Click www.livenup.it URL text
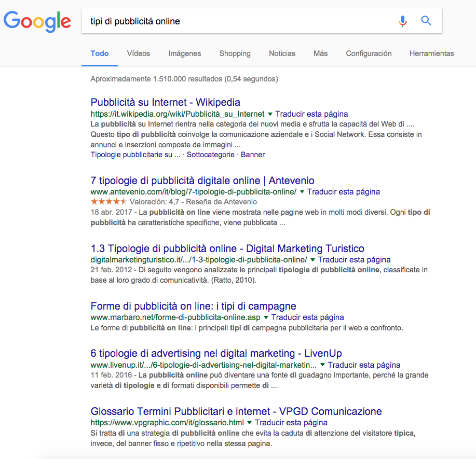 (203, 365)
